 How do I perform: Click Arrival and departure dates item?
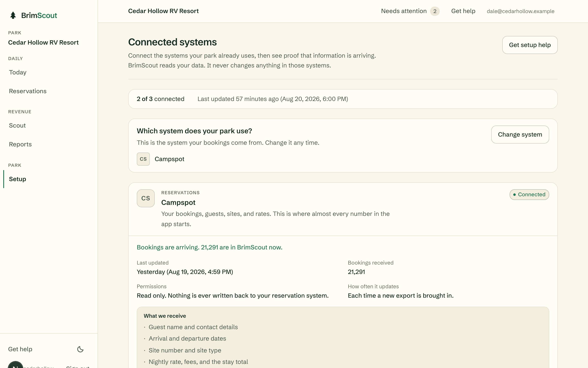(x=187, y=339)
